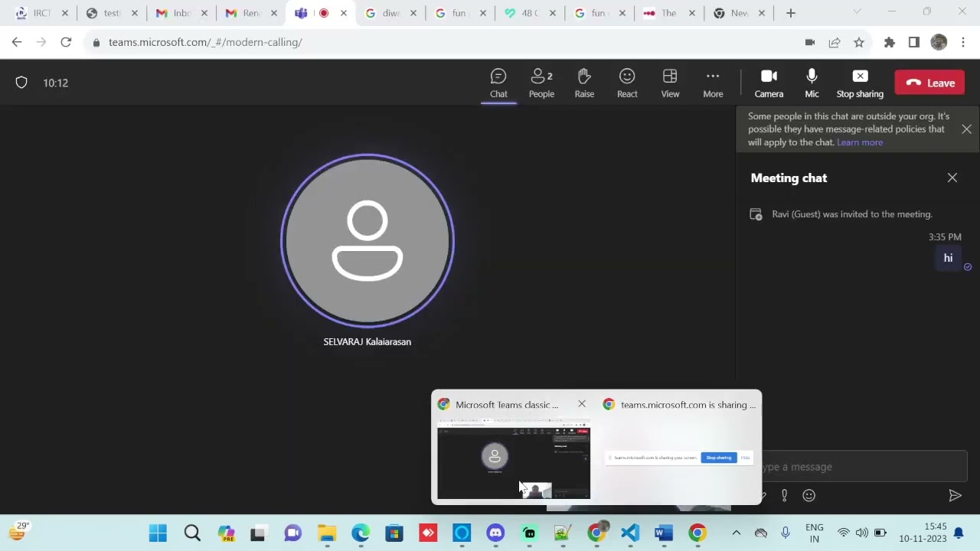980x551 pixels.
Task: Open language input ENG IN switcher
Action: coord(815,533)
